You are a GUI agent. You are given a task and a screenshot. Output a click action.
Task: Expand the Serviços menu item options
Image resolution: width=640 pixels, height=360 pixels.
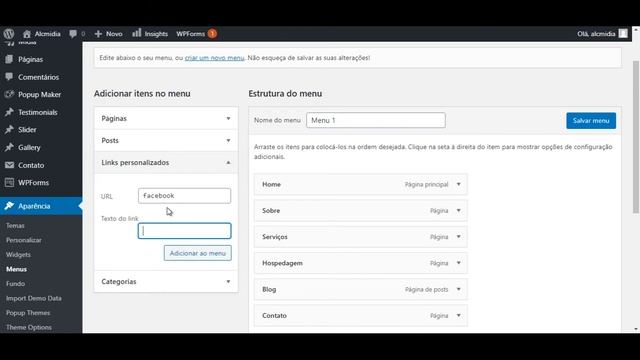pyautogui.click(x=458, y=237)
